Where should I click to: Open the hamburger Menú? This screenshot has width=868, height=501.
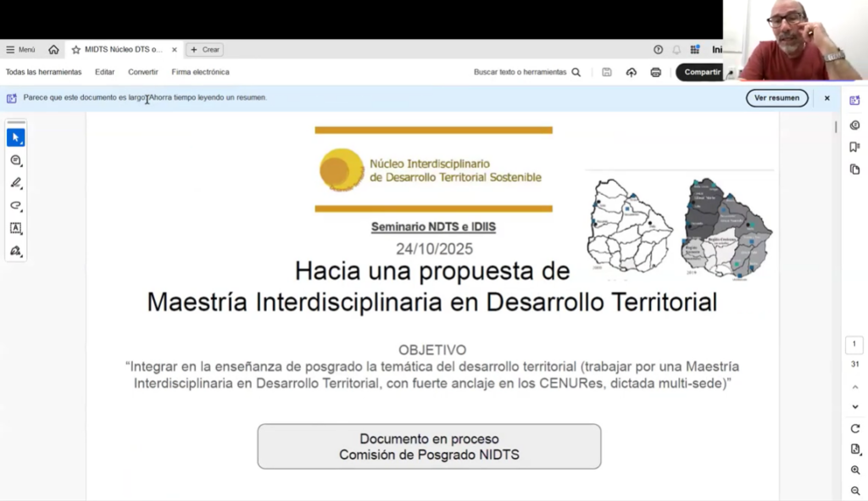click(20, 49)
